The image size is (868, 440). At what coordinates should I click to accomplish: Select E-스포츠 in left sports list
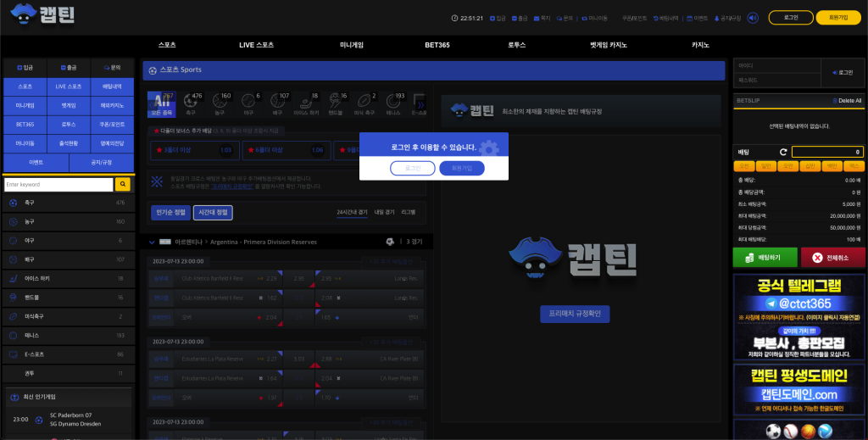(x=68, y=354)
